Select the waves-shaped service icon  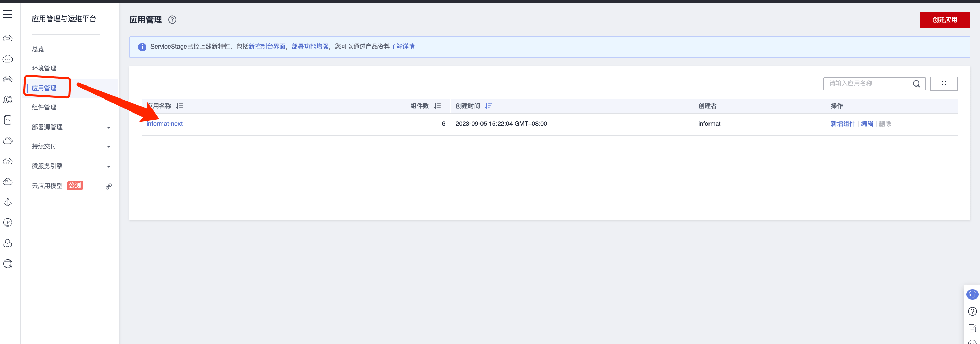pos(8,100)
